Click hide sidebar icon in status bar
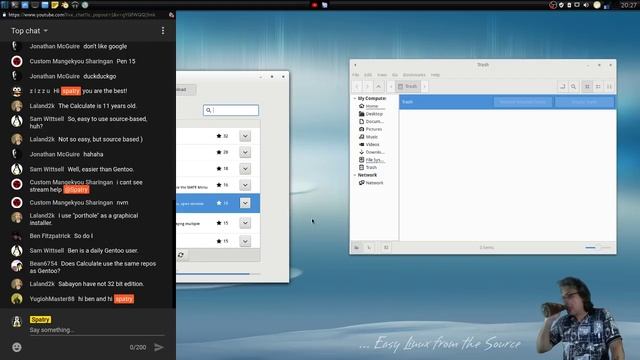Viewport: 640px width, 360px height. (x=386, y=247)
